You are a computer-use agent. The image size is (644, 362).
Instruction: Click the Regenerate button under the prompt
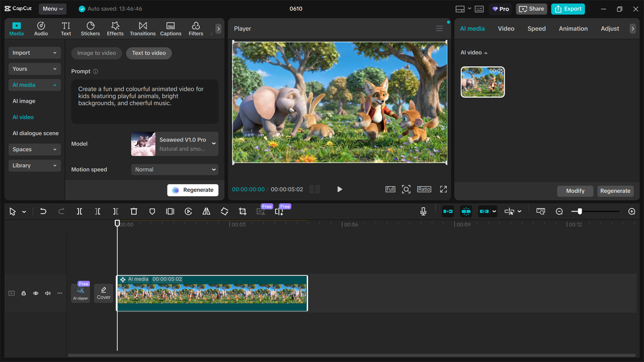pos(193,190)
